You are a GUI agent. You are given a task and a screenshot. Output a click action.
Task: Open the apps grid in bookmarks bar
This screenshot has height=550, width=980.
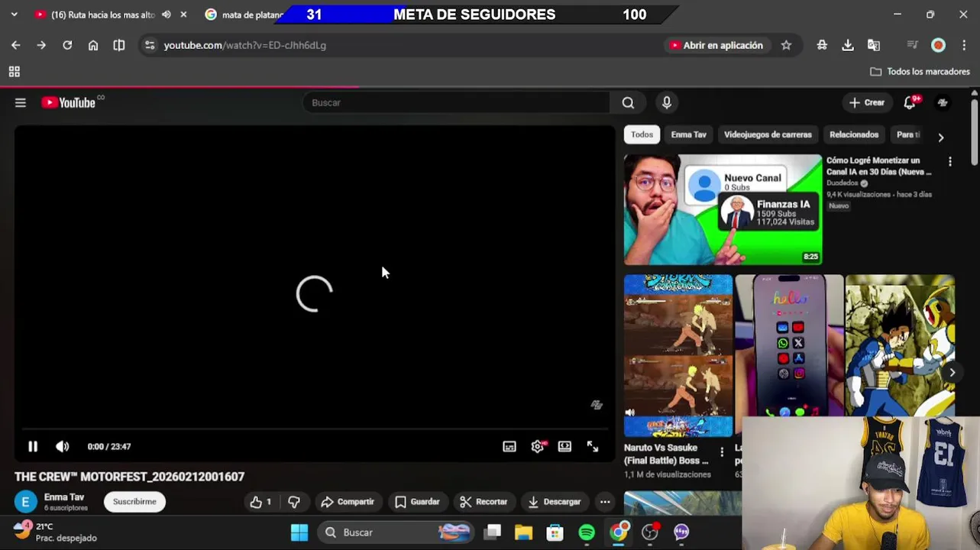click(x=14, y=72)
